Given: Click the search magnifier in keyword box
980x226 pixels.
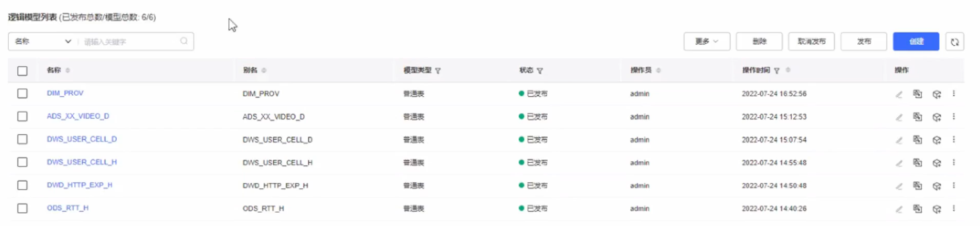Looking at the screenshot, I should pyautogui.click(x=184, y=41).
